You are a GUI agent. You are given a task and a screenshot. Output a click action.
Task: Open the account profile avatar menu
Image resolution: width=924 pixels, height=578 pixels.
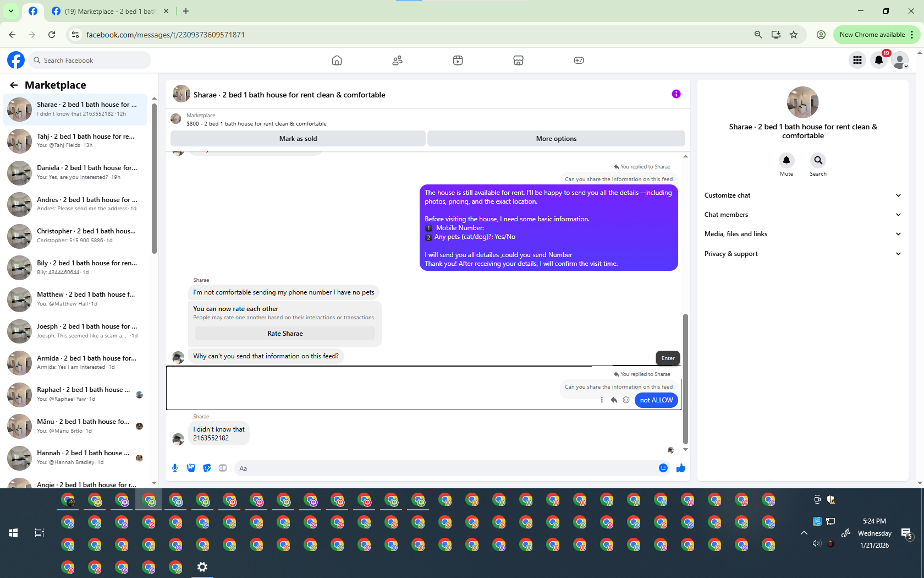(900, 60)
